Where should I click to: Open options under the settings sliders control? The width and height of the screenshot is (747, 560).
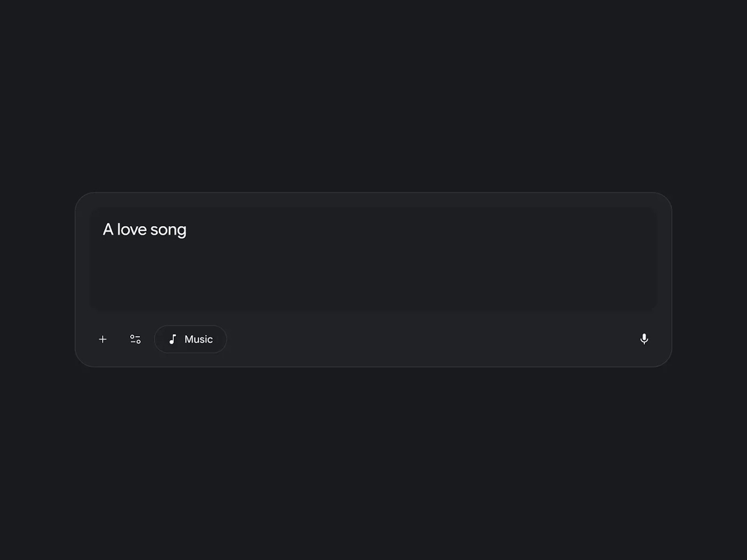tap(135, 339)
